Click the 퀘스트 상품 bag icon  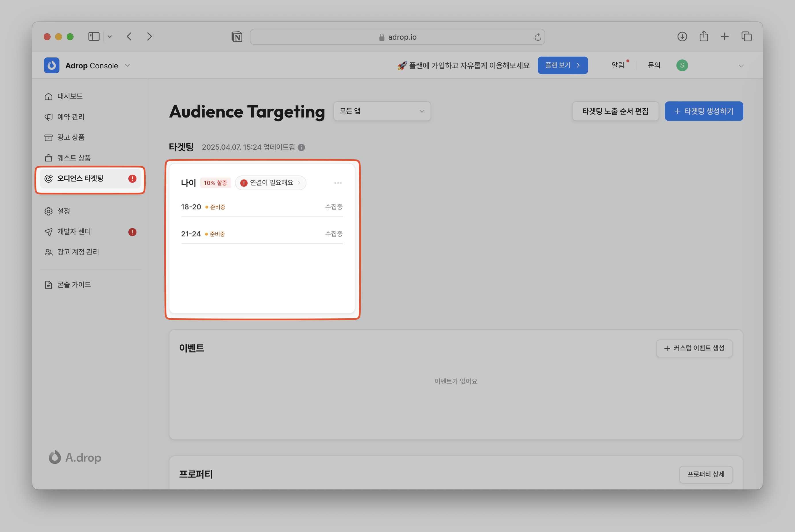(x=49, y=158)
